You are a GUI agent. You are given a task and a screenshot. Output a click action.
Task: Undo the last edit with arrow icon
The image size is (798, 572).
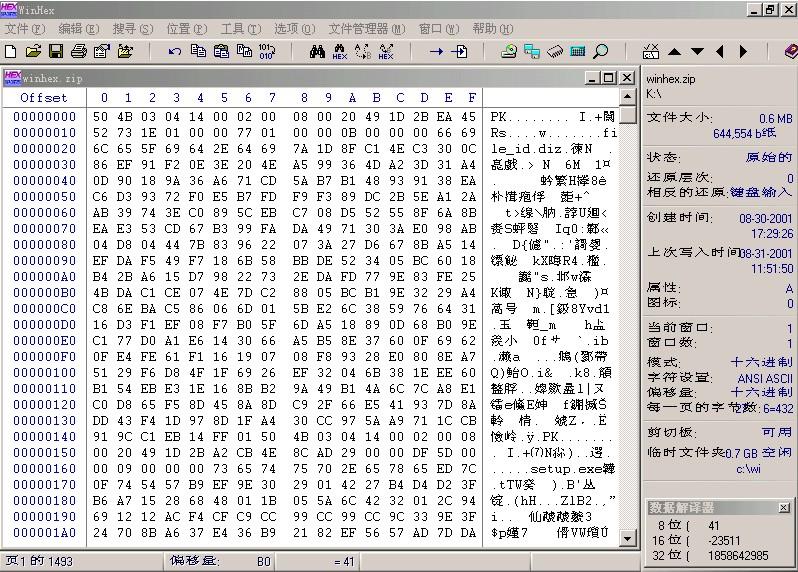click(175, 51)
